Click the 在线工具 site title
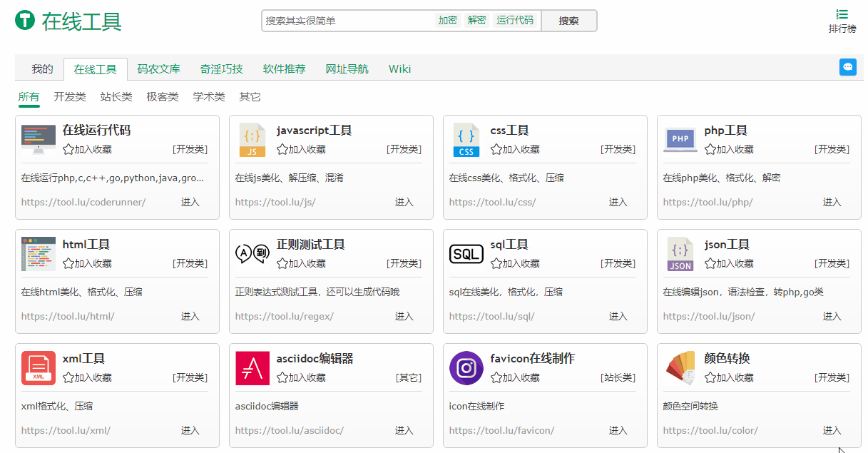868x453 pixels. tap(81, 21)
